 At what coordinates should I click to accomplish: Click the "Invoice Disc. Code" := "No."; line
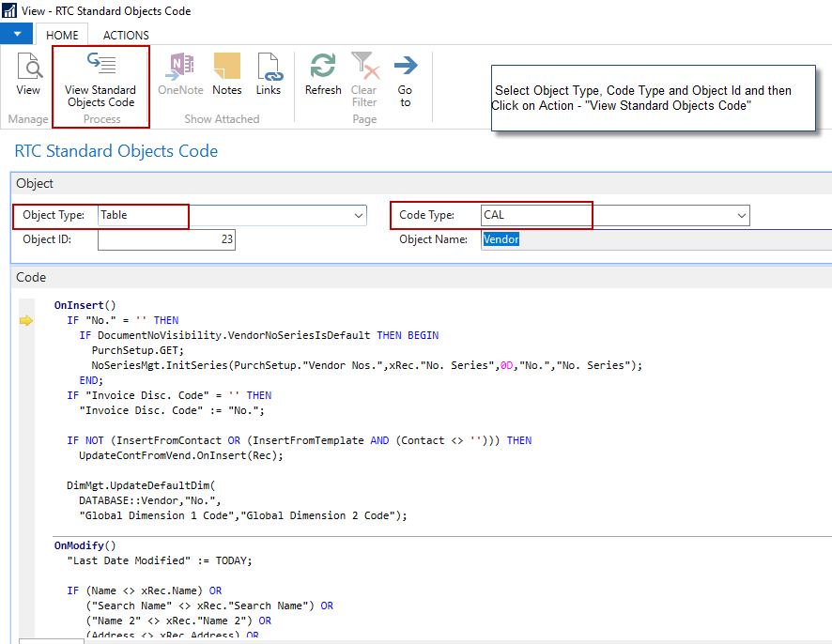(x=172, y=410)
